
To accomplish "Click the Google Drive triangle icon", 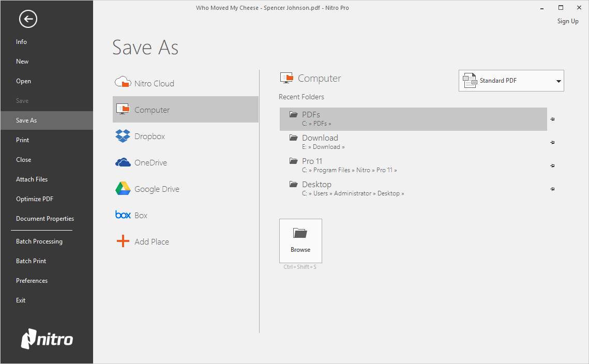I will (123, 189).
